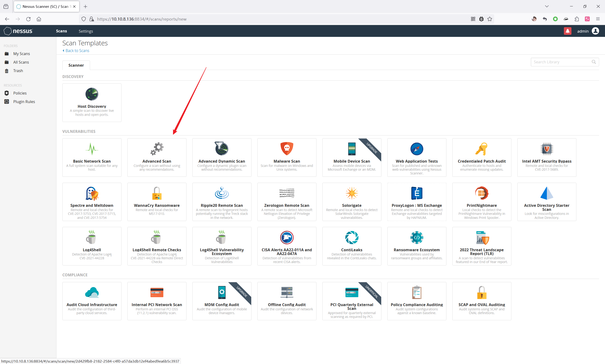Open the QR code icon in address bar

tap(473, 19)
